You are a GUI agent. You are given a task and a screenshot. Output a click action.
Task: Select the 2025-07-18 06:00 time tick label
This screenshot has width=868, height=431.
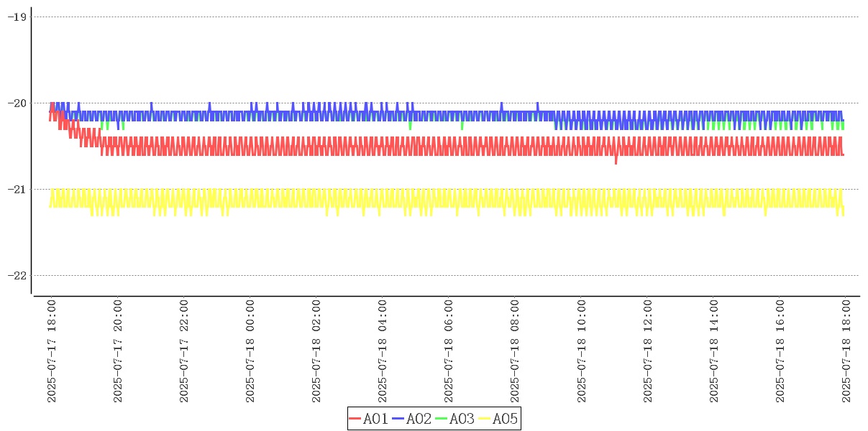click(449, 351)
